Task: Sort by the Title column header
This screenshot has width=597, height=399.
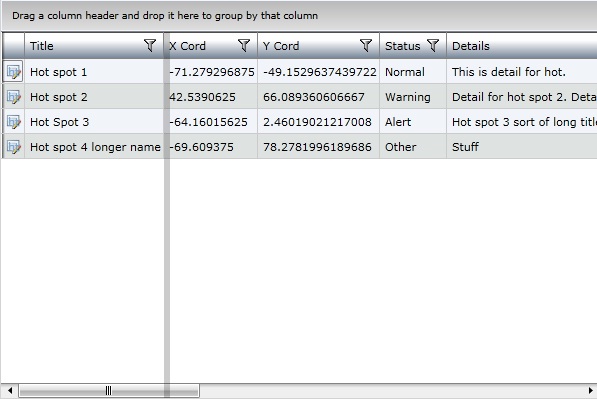Action: click(94, 46)
